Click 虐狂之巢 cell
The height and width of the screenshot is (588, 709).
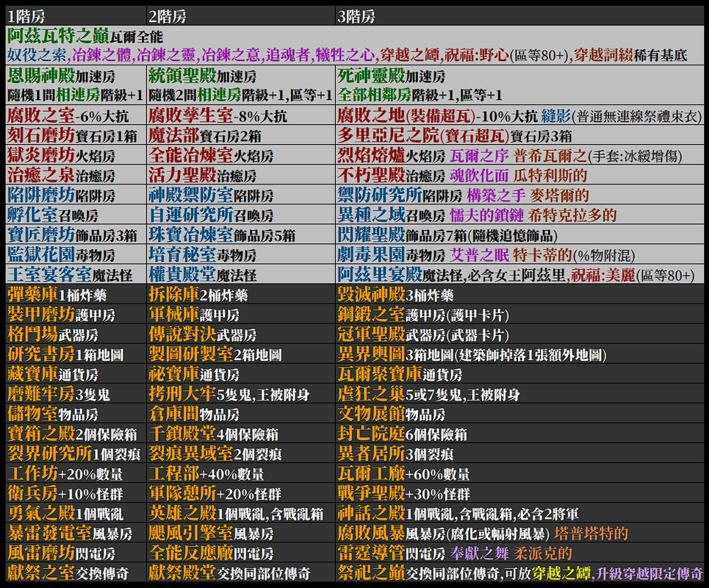click(x=519, y=394)
